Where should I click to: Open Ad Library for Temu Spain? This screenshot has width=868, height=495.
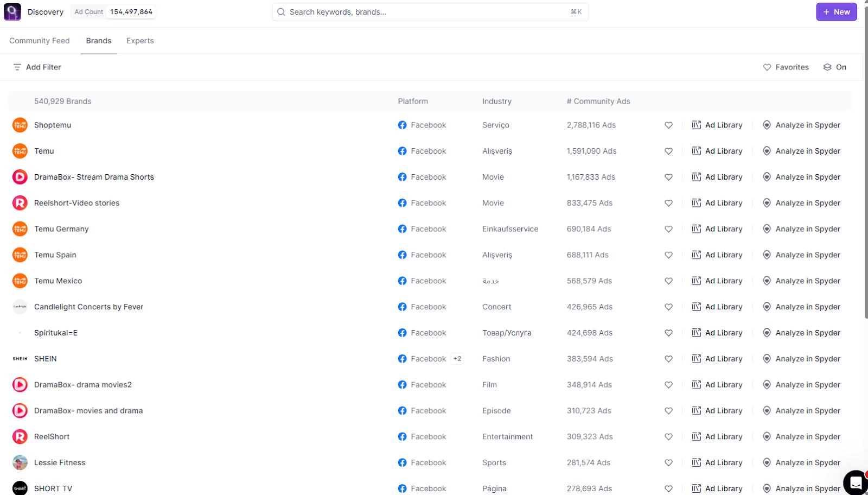(717, 255)
